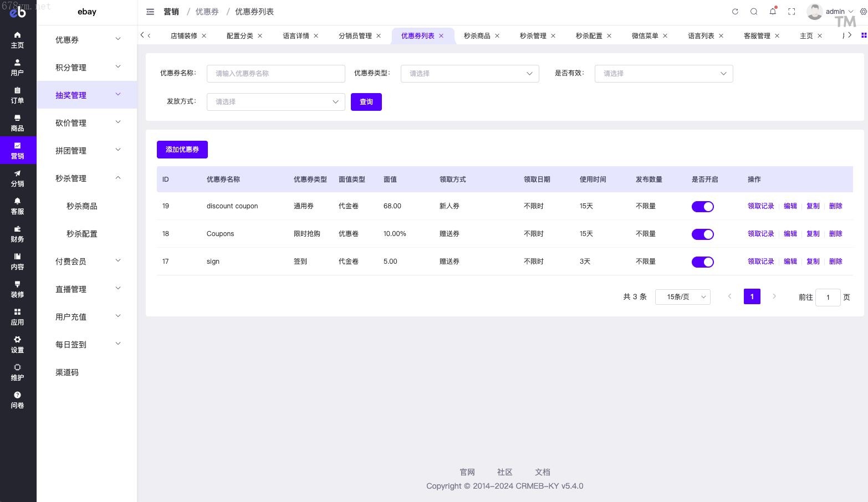Image resolution: width=868 pixels, height=502 pixels.
Task: Open the 是否有效 dropdown
Action: pyautogui.click(x=663, y=74)
